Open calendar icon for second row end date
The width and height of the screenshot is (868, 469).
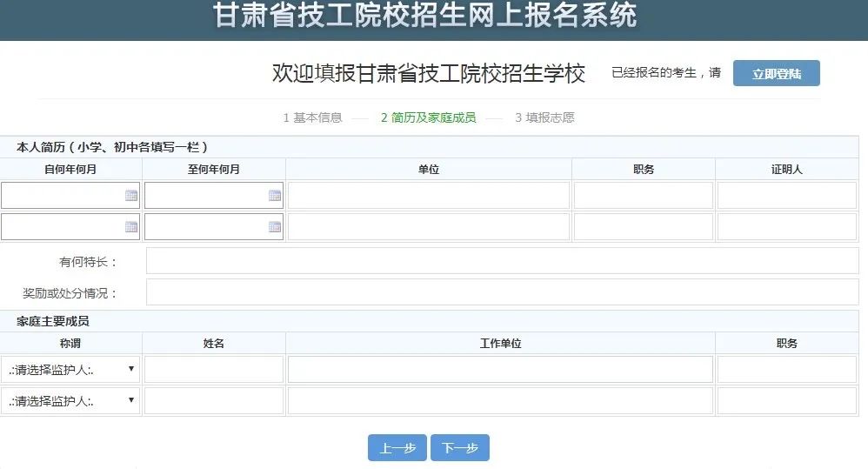coord(275,227)
